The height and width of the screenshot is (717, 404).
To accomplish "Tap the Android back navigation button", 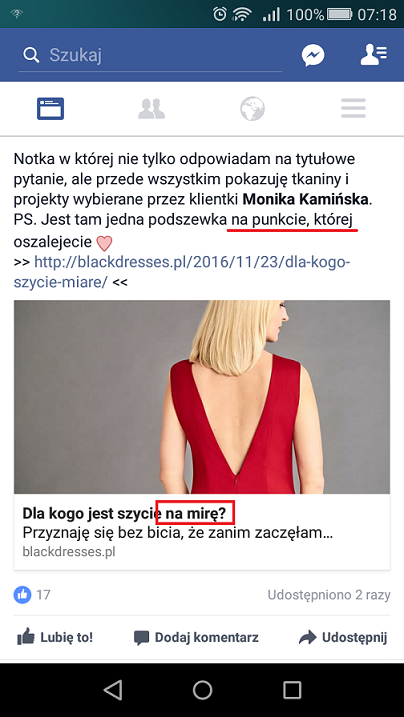I will [113, 690].
